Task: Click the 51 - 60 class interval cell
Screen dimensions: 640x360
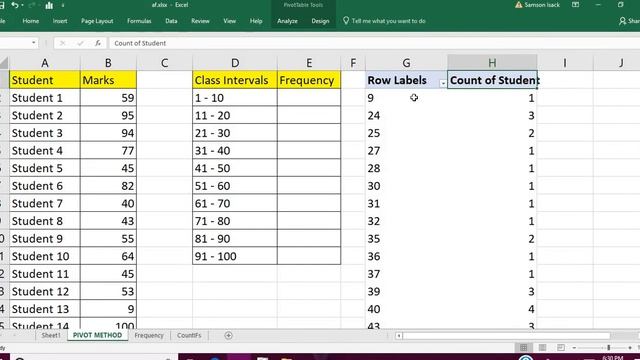Action: [235, 186]
